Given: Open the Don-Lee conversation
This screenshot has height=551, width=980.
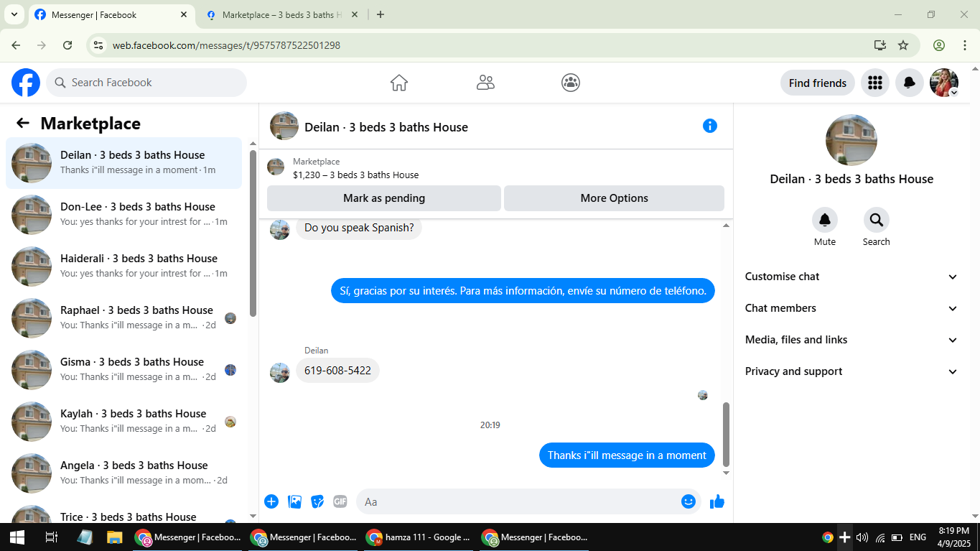Looking at the screenshot, I should 123,214.
